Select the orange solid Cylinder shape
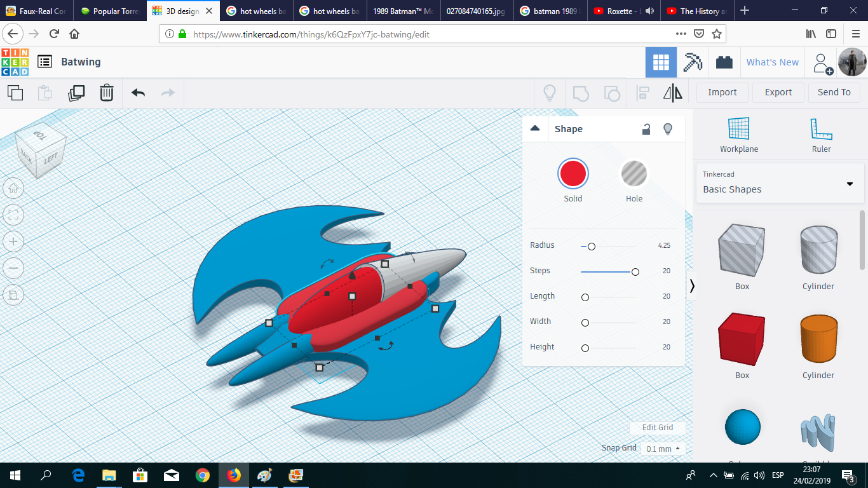Viewport: 868px width, 488px height. 818,339
